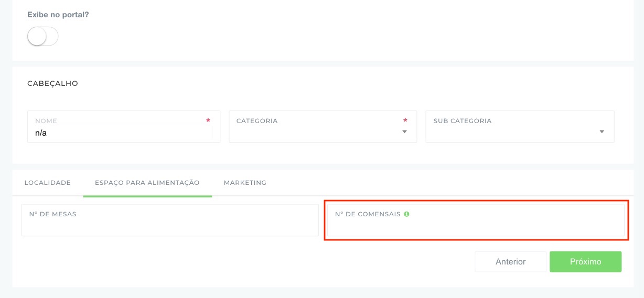Screen dimensions: 644x298
Task: Click the info icon beside Nº de Comensais
Action: tap(406, 214)
